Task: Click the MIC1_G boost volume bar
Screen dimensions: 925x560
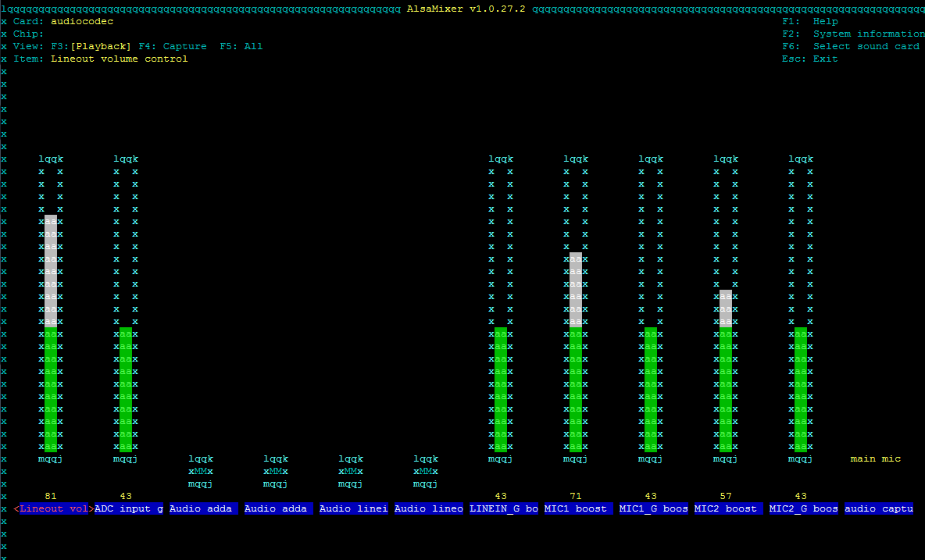Action: click(x=651, y=309)
